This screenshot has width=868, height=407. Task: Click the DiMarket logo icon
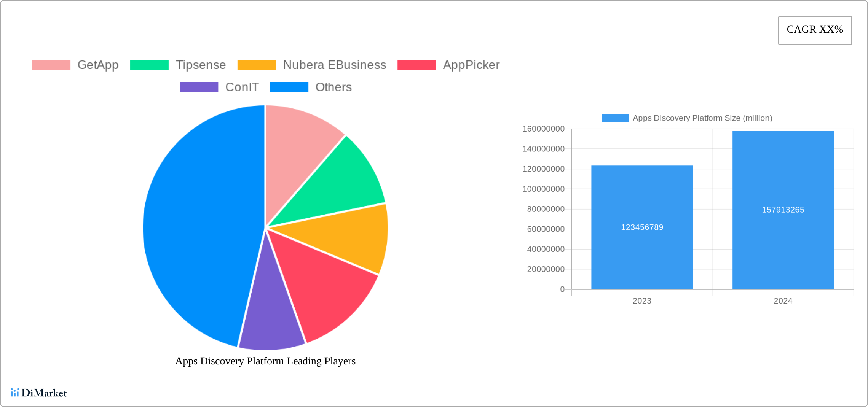pos(14,393)
